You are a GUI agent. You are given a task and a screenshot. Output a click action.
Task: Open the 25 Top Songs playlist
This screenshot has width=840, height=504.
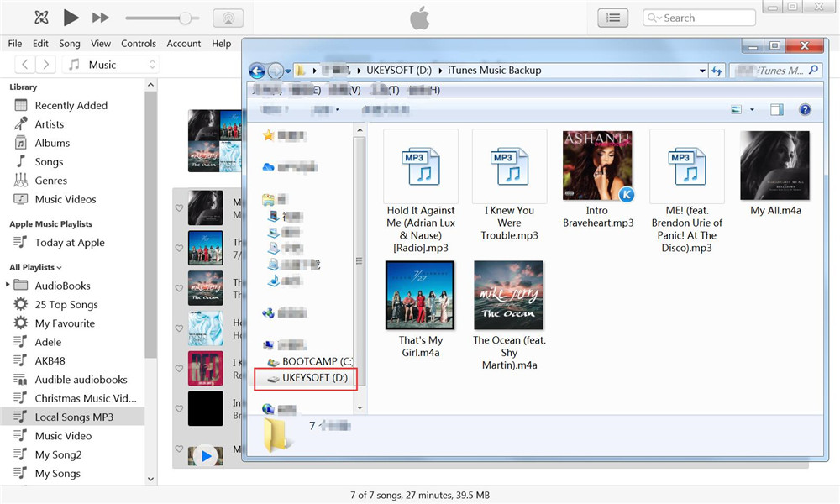[x=66, y=305]
